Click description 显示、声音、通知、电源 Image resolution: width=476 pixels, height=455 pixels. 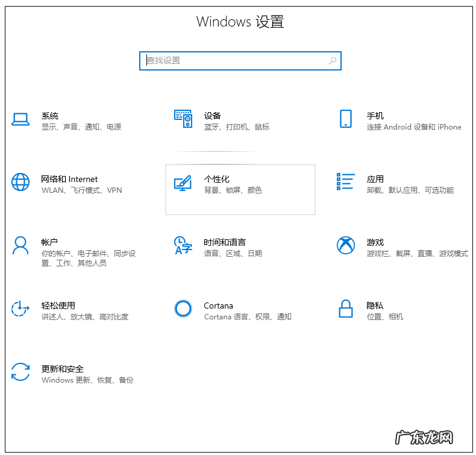coord(81,127)
